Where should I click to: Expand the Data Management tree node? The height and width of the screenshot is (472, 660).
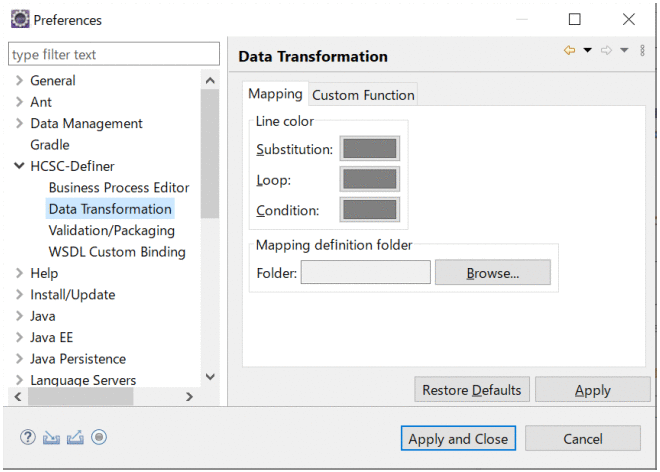coord(20,124)
